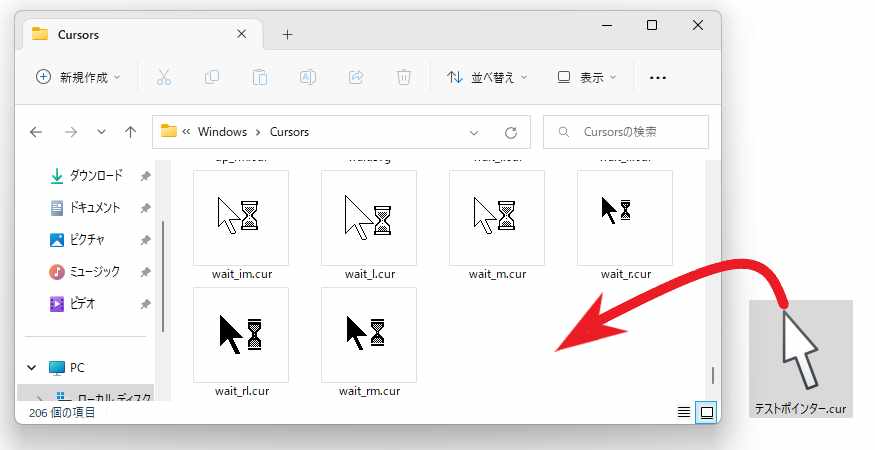875x450 pixels.
Task: Add a new tab with plus button
Action: click(287, 35)
